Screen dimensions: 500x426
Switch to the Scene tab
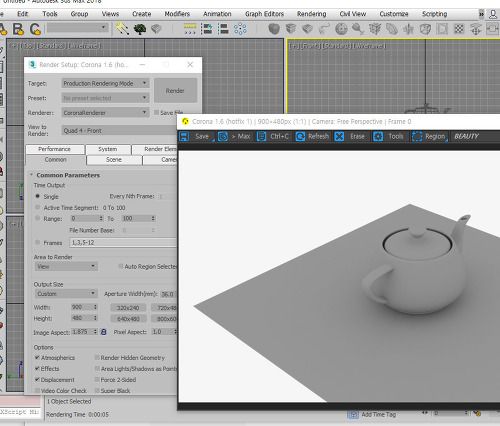[114, 160]
